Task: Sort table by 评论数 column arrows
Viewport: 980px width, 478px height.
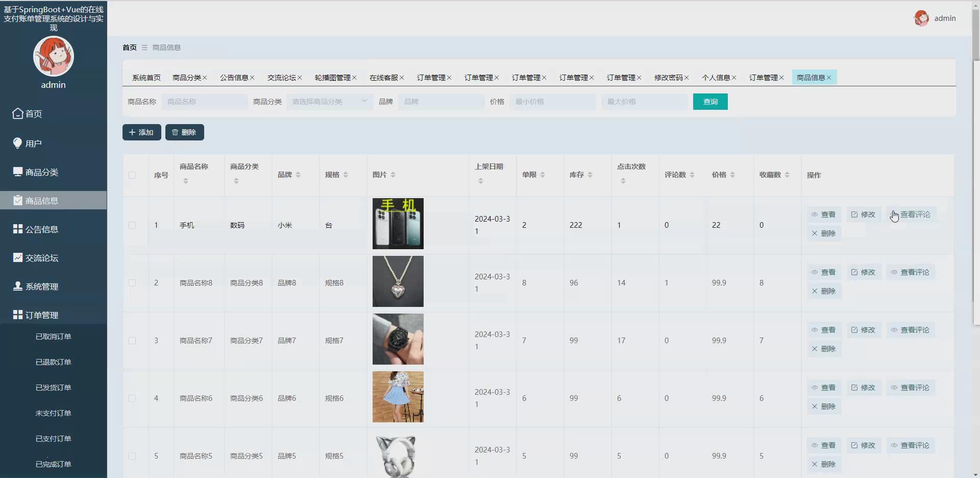Action: 692,175
